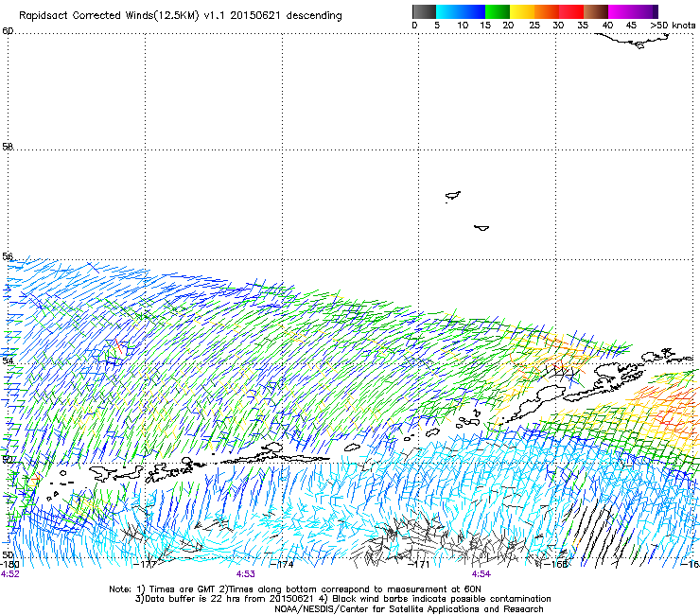This screenshot has width=700, height=615.
Task: Click the ">50 knots" legend label
Action: click(x=673, y=26)
